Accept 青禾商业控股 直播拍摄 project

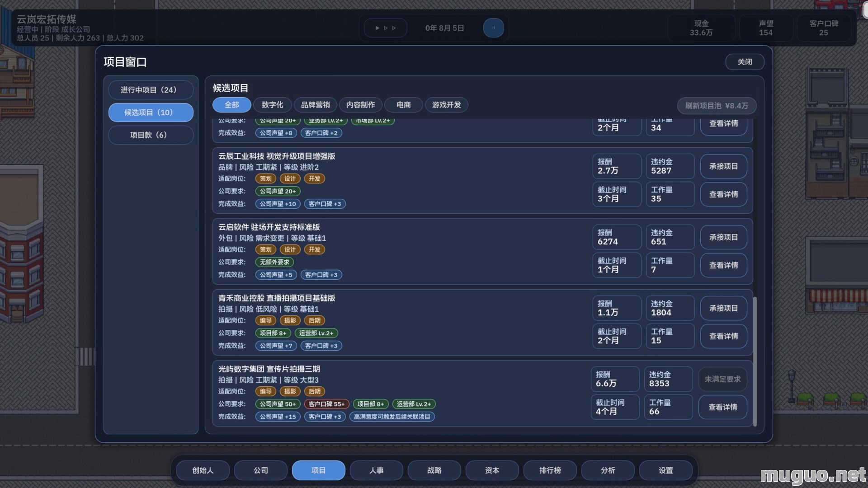(723, 308)
